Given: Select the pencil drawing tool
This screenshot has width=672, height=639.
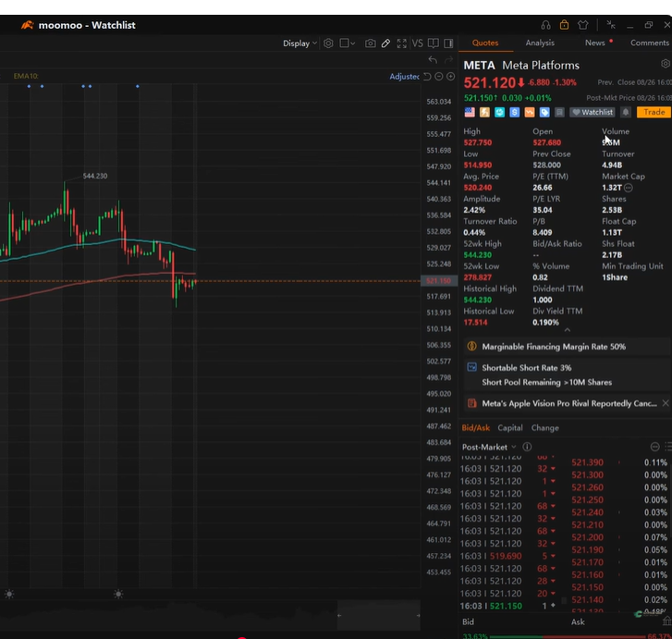Looking at the screenshot, I should pos(385,43).
